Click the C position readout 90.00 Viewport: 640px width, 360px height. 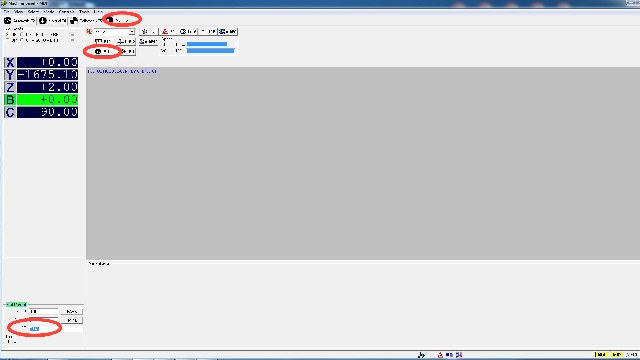(x=47, y=112)
